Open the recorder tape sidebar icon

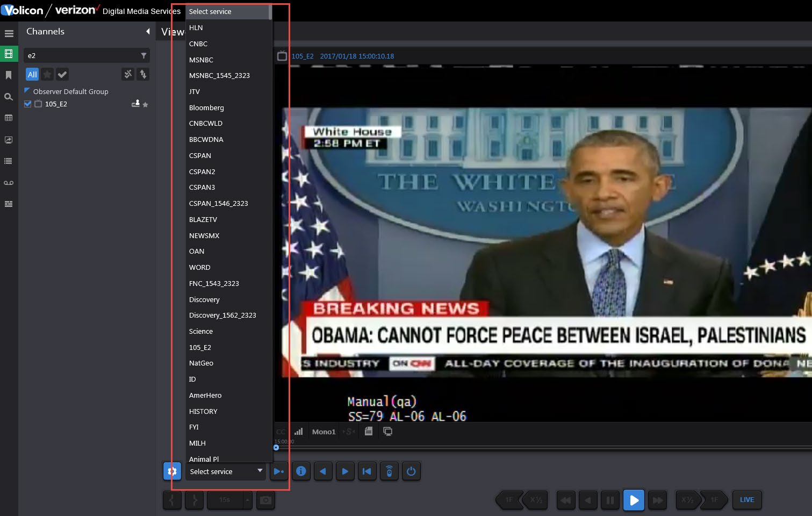pyautogui.click(x=9, y=183)
